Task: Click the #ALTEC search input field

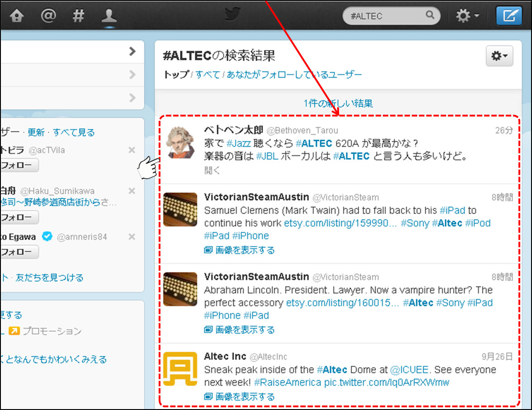Action: [384, 16]
